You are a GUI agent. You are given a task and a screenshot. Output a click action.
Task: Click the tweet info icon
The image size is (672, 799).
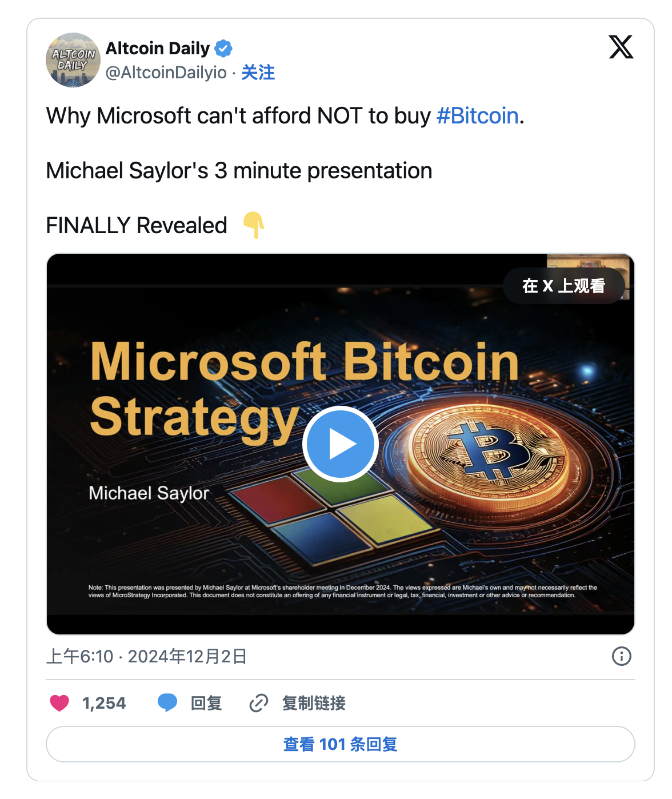[621, 656]
